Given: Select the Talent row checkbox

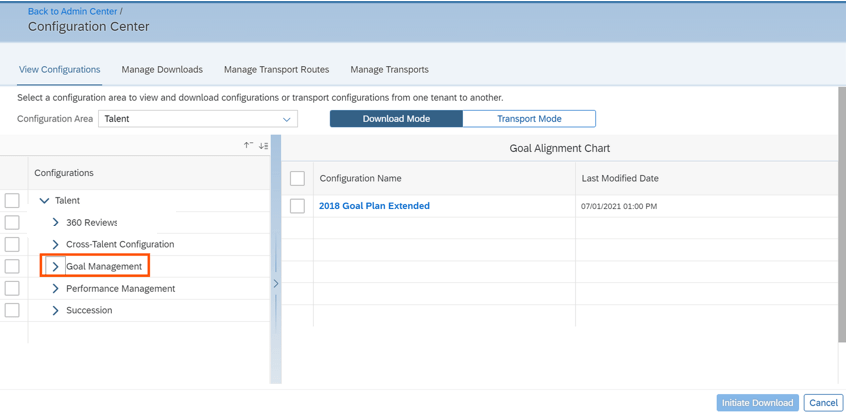Looking at the screenshot, I should (x=12, y=201).
